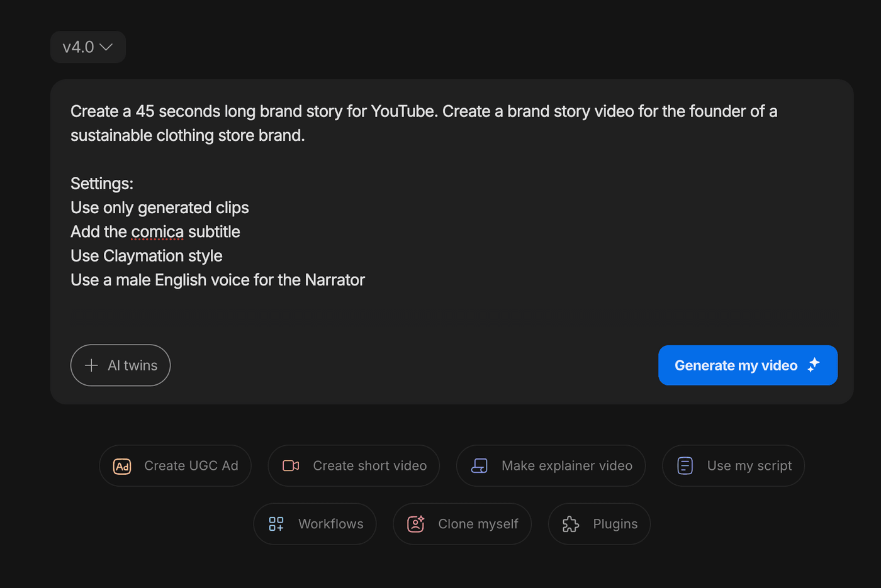Click the portrait icon on Clone myself
881x588 pixels.
click(416, 524)
